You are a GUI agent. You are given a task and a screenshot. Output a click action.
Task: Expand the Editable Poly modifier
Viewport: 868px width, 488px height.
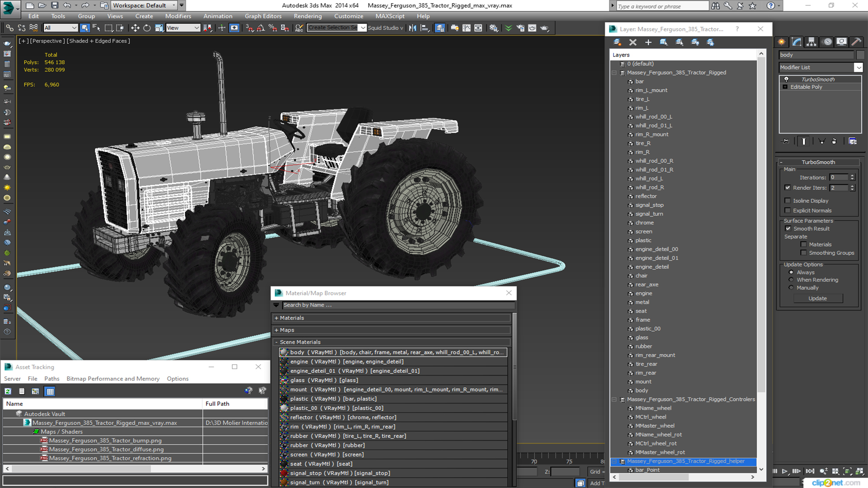[x=785, y=87]
